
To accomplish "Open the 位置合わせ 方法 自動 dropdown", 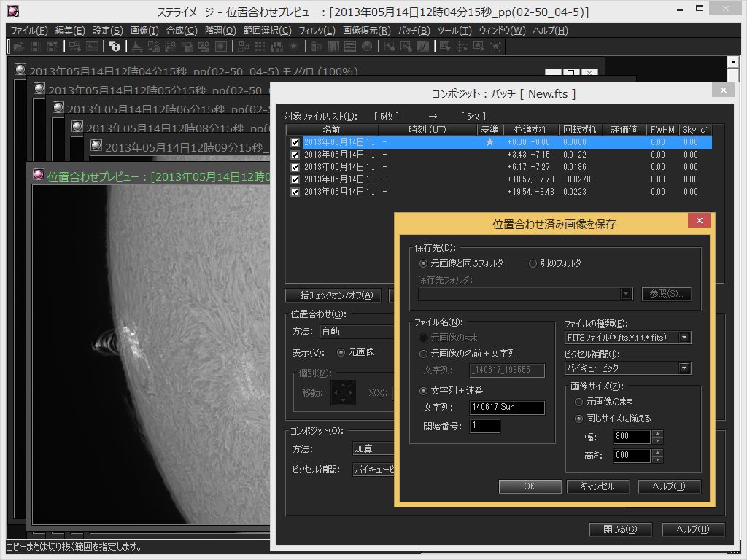I will 357,332.
